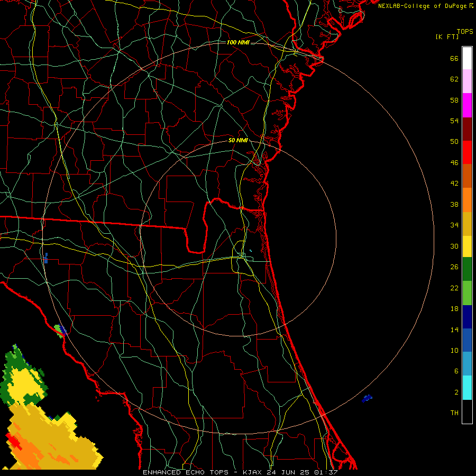This screenshot has height=476, width=476.
Task: Click the KJAX radar station identifier
Action: 253,472
